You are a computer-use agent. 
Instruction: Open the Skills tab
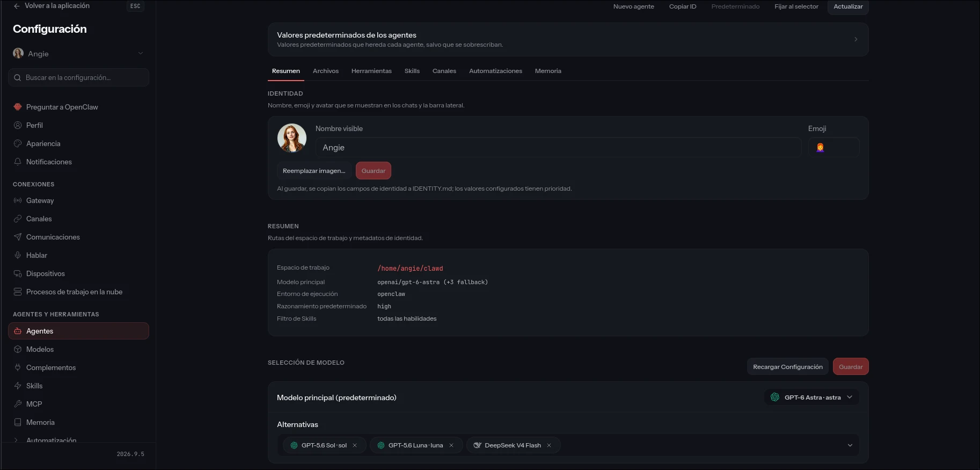click(x=412, y=71)
